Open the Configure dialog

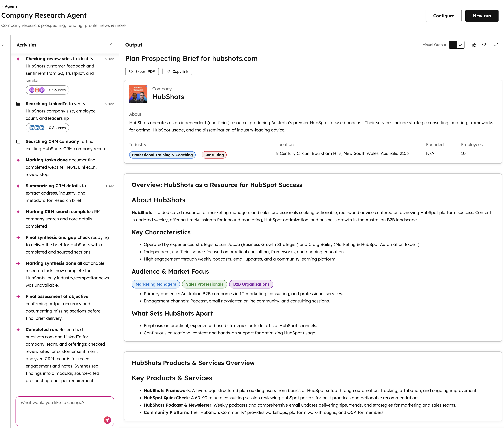pos(443,16)
